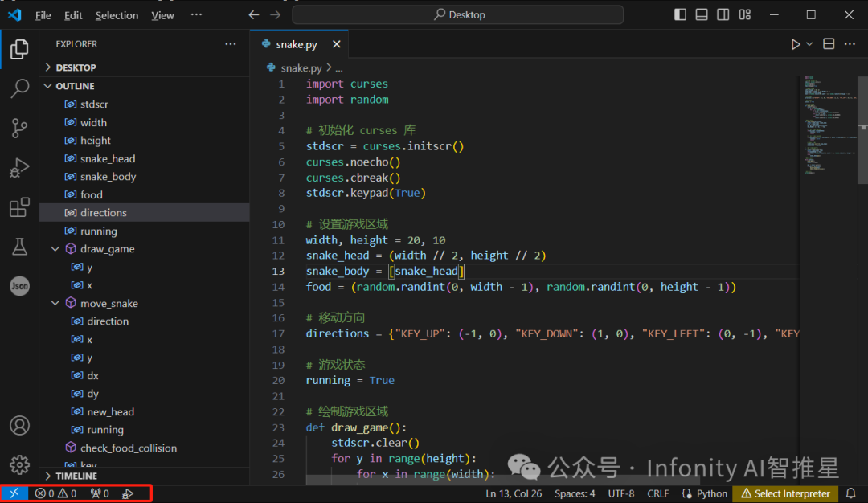Viewport: 868px width, 503px height.
Task: Change UTF-8 file encoding
Action: (x=621, y=493)
